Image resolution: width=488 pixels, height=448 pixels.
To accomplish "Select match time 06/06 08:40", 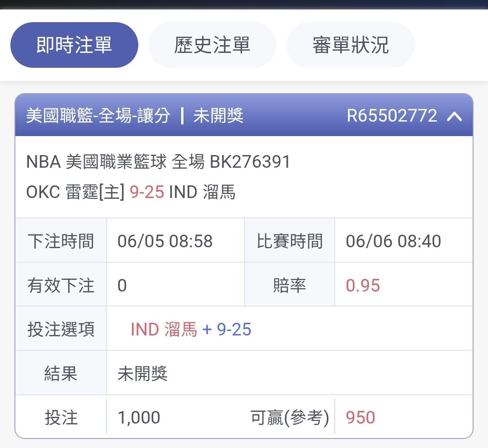I will click(394, 241).
